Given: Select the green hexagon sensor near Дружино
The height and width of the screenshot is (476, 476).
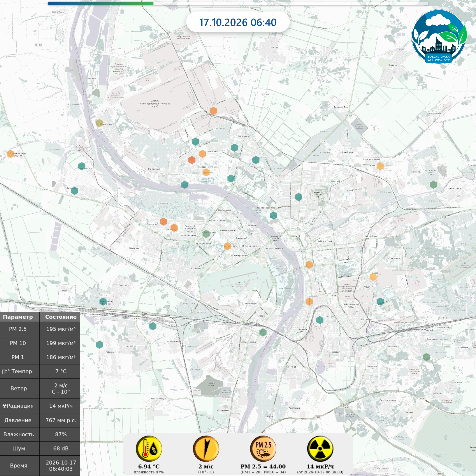Looking at the screenshot, I should click(74, 191).
